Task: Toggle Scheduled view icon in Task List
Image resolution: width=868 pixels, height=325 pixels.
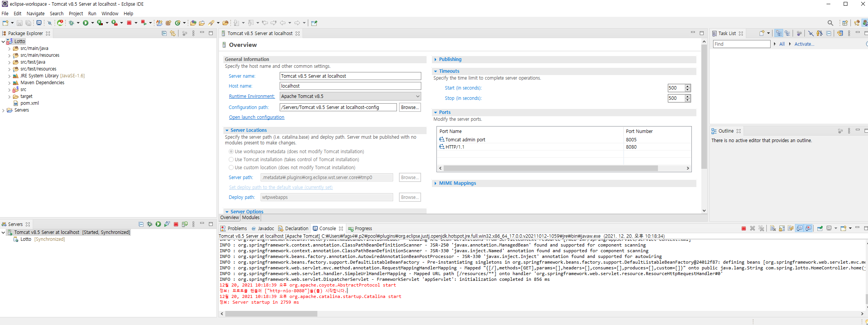Action: 788,33
